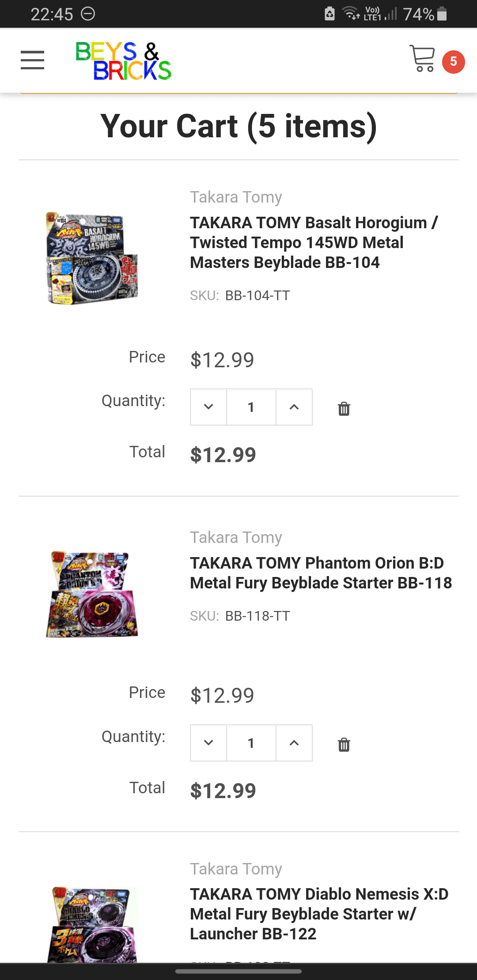This screenshot has height=980, width=477.
Task: Decrease quantity of Phantom Orion Beyblade
Action: tap(208, 743)
